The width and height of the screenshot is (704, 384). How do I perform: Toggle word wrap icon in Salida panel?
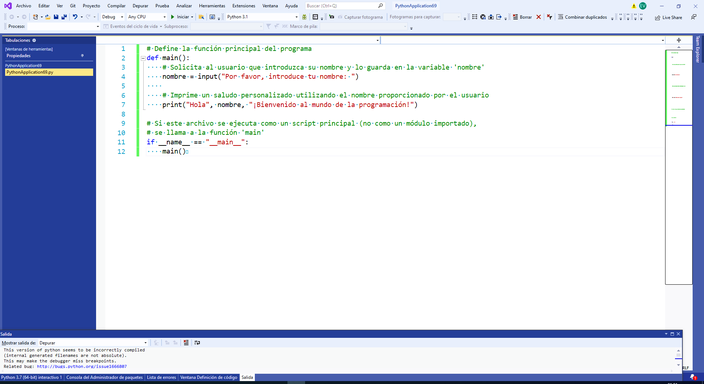pyautogui.click(x=197, y=343)
